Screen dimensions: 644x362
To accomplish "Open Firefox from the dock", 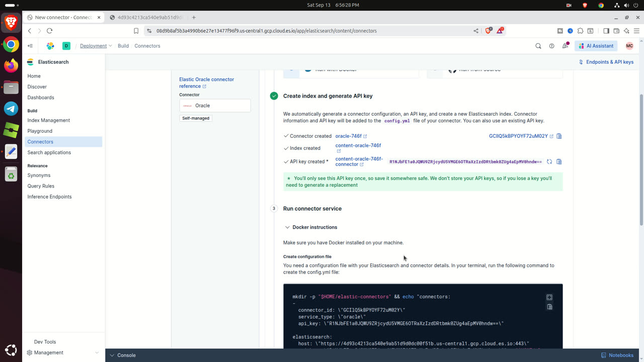I will click(x=11, y=66).
